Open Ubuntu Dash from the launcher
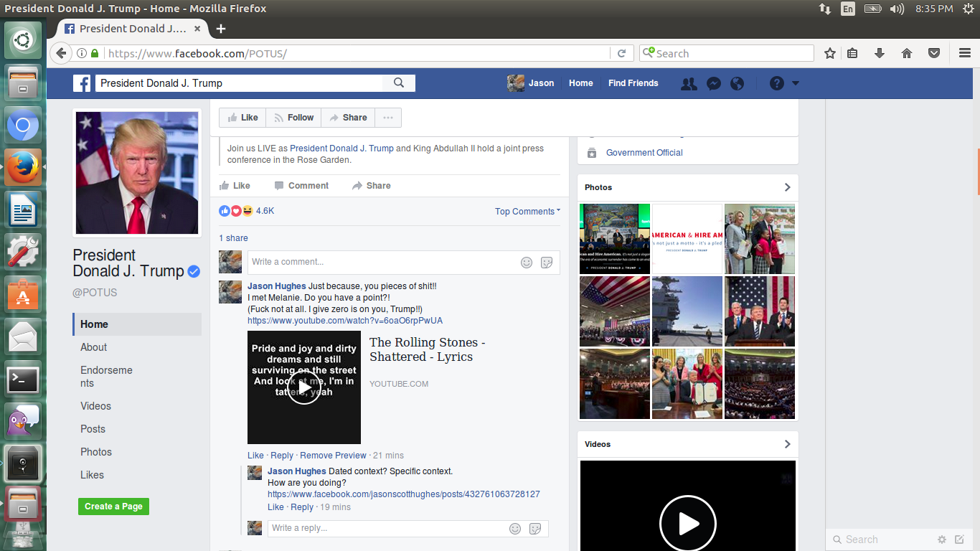 pos(23,40)
